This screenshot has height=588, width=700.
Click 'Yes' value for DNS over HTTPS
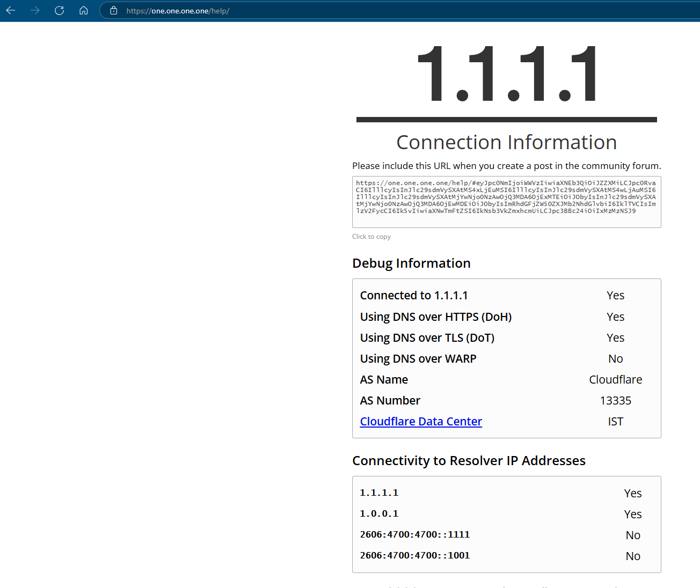tap(616, 317)
